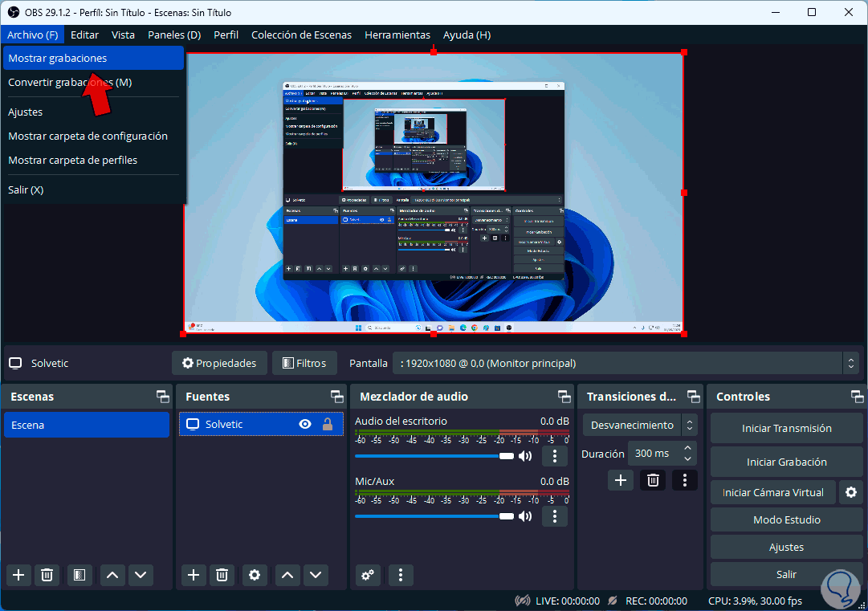Click the virtual camera settings gear
868x611 pixels.
coord(851,492)
